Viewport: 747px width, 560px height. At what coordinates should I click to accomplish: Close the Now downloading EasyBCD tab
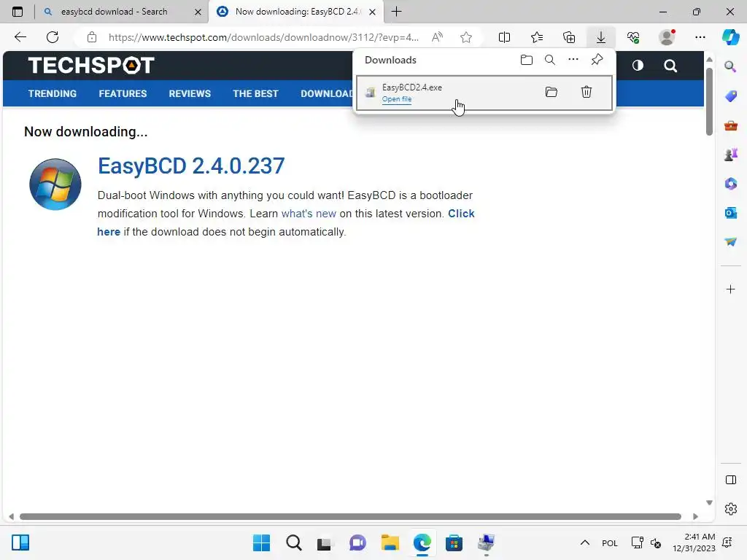tap(373, 12)
